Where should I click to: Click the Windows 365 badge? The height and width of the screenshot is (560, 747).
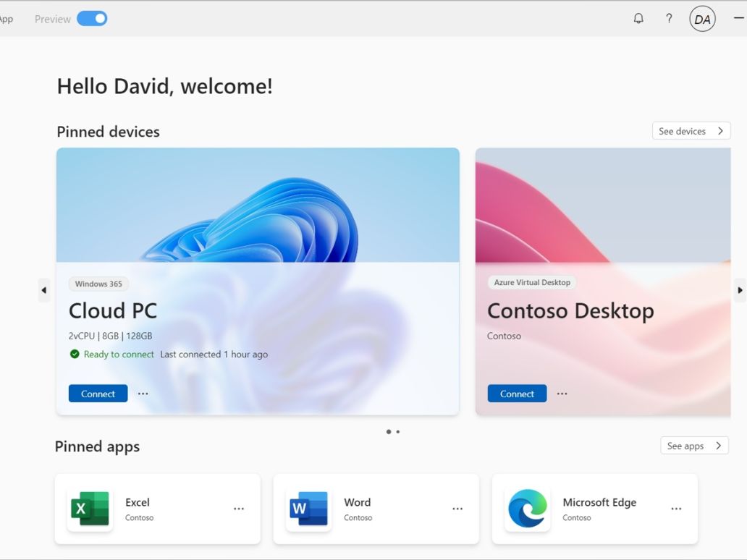tap(98, 284)
